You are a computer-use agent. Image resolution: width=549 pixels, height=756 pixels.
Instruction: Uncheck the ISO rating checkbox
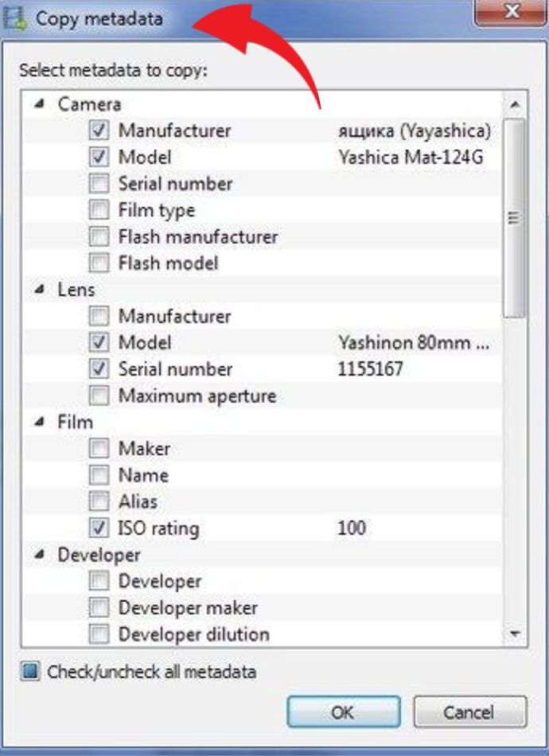click(99, 528)
